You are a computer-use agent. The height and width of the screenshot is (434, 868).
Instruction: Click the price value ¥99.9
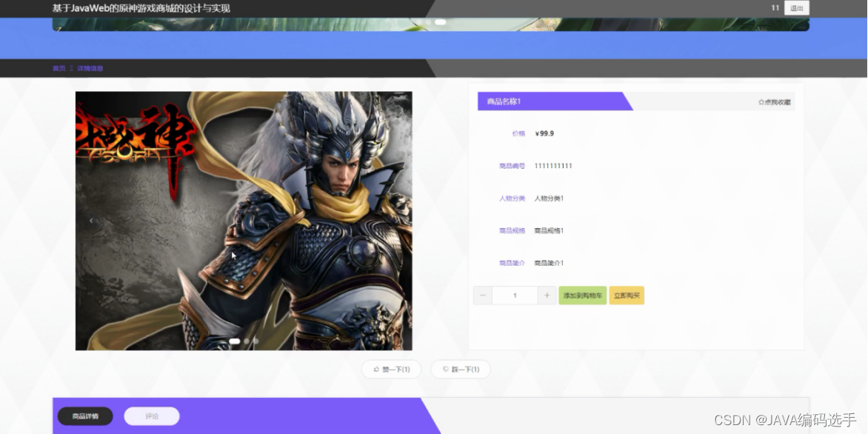[544, 133]
